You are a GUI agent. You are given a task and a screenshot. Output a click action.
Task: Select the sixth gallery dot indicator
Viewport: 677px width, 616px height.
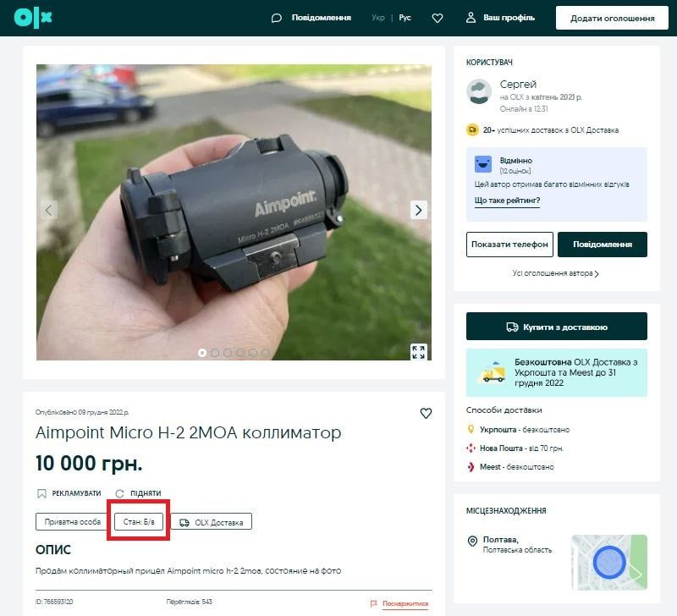[266, 353]
